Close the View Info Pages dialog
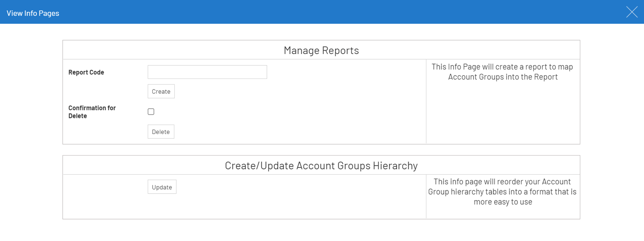The image size is (644, 241). click(632, 12)
